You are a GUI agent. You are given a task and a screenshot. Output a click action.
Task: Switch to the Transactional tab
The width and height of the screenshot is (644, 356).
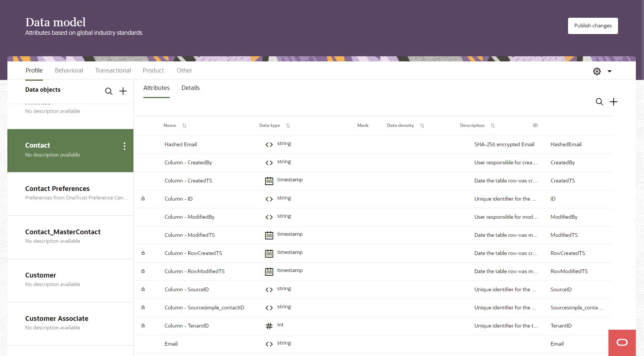pyautogui.click(x=113, y=70)
